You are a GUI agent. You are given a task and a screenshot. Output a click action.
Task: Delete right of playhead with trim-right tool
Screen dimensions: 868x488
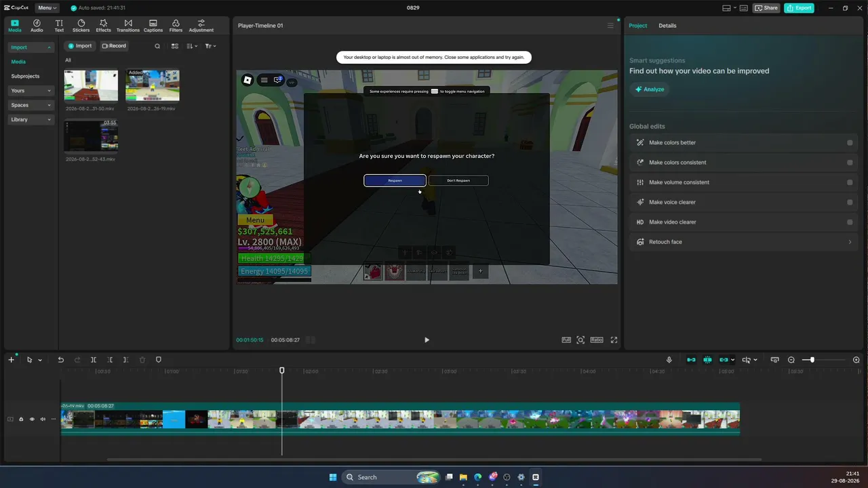(125, 360)
